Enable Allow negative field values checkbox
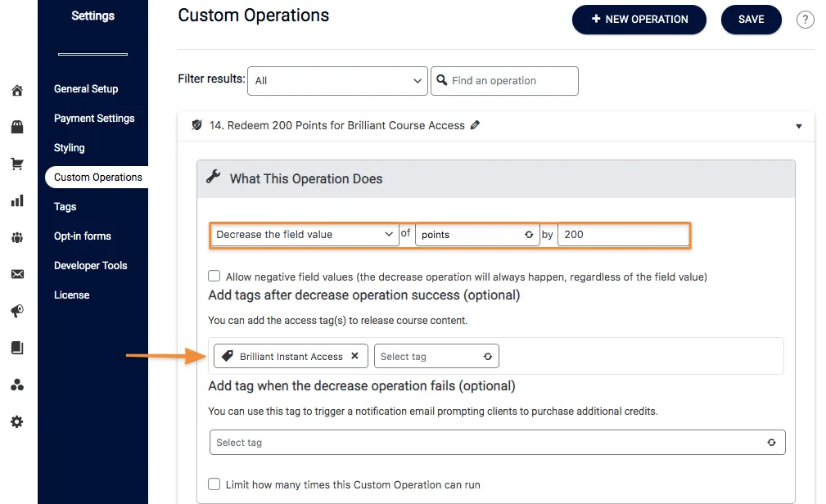The height and width of the screenshot is (504, 826). [214, 277]
